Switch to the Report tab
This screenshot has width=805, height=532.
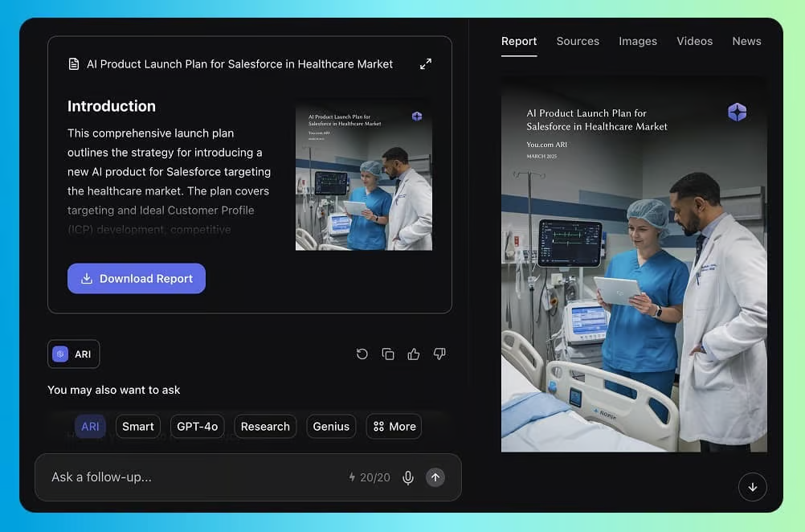pyautogui.click(x=519, y=42)
